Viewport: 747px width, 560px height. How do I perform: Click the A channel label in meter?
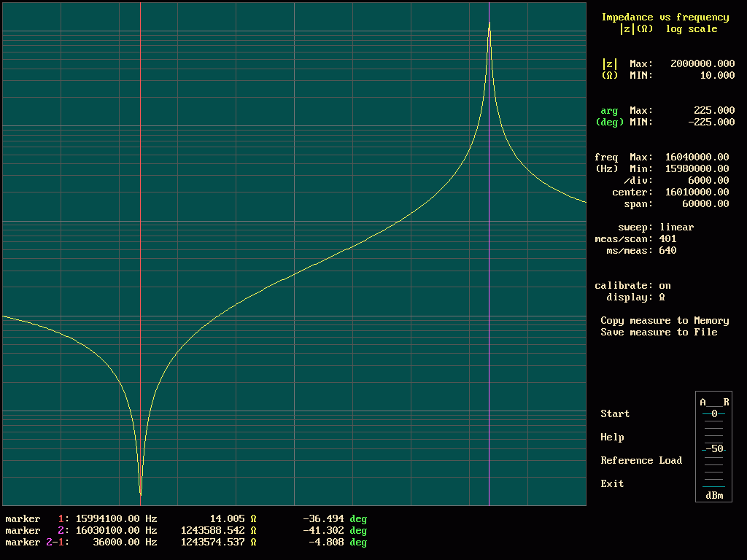[x=703, y=402]
